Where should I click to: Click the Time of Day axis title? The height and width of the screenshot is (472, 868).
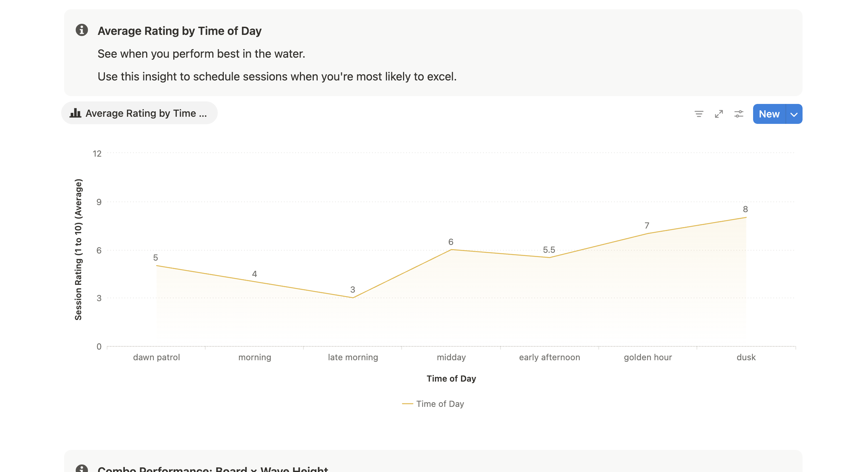coord(451,379)
